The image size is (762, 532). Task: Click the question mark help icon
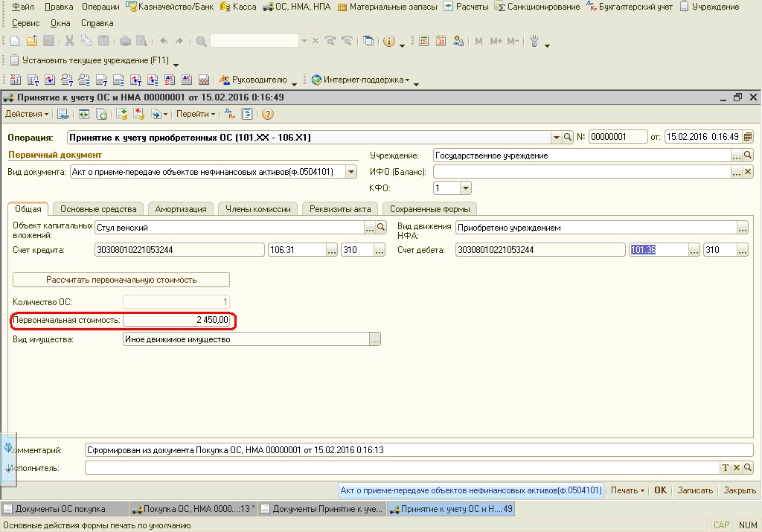coord(268,114)
